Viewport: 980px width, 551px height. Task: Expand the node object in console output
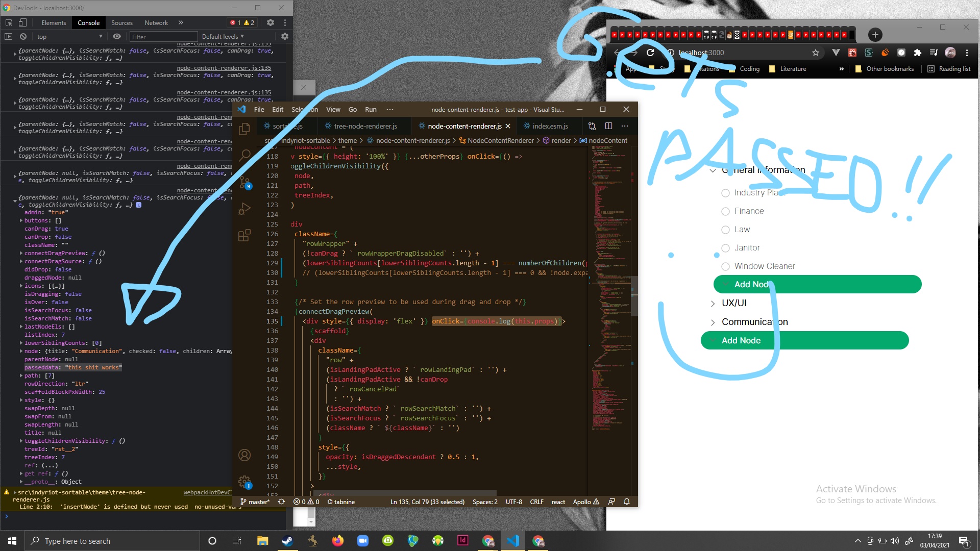click(20, 351)
